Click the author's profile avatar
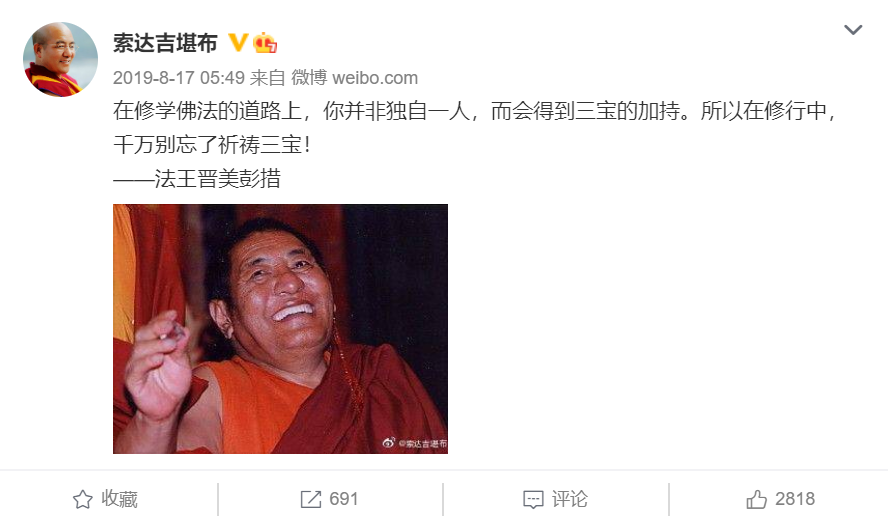The width and height of the screenshot is (888, 525). [60, 59]
